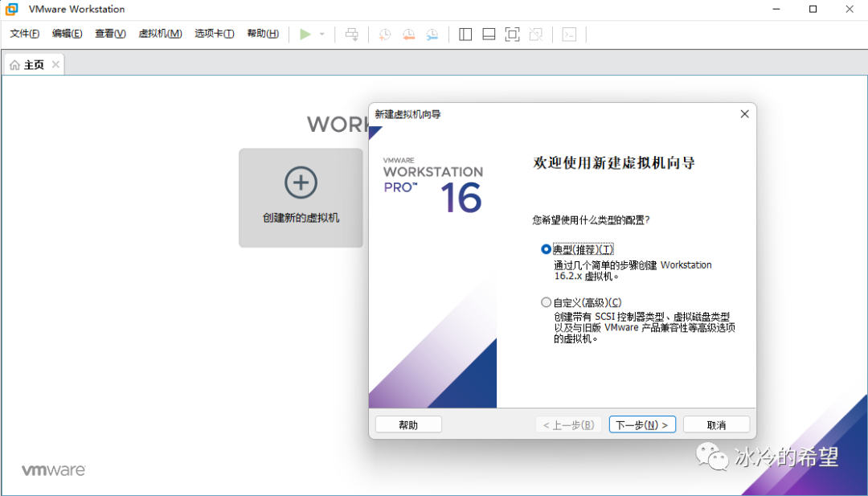Click the Home tab house icon
The image size is (868, 496).
click(15, 65)
